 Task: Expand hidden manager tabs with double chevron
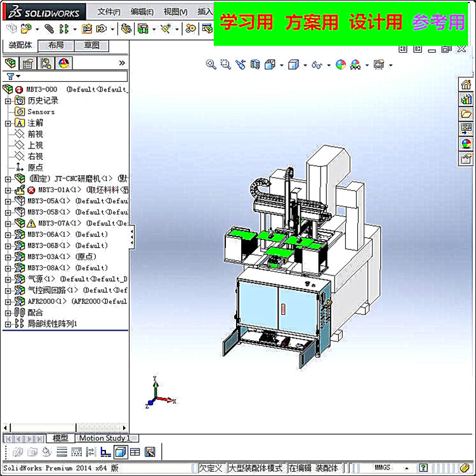tap(122, 63)
